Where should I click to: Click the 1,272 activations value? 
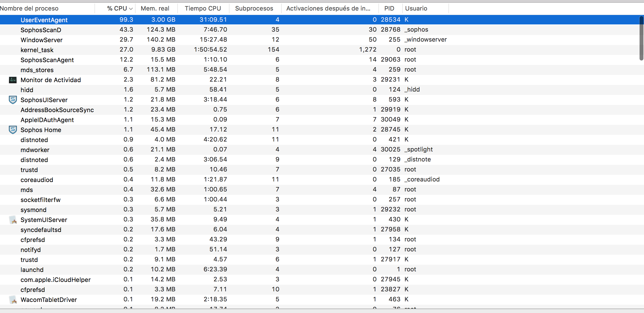[368, 49]
